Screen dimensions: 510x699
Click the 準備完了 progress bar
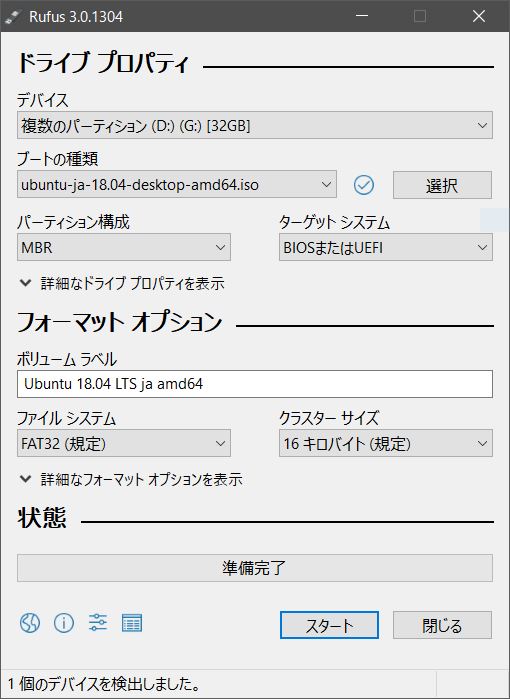(x=255, y=568)
